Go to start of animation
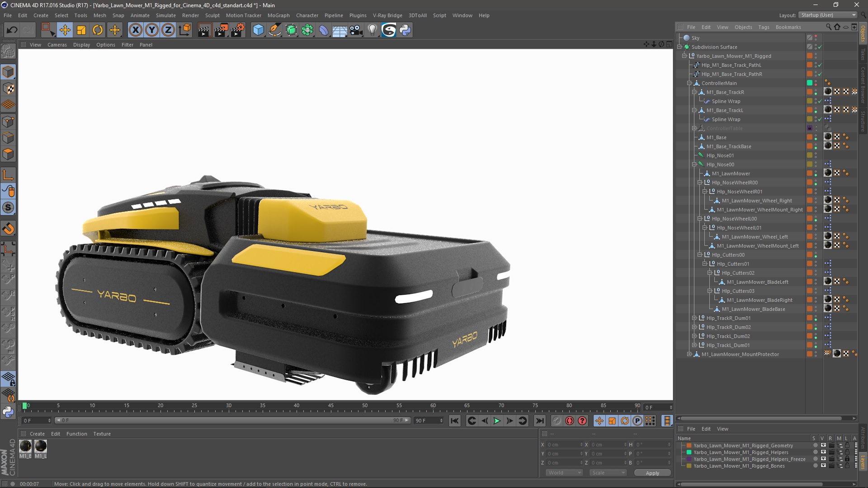 (x=455, y=421)
